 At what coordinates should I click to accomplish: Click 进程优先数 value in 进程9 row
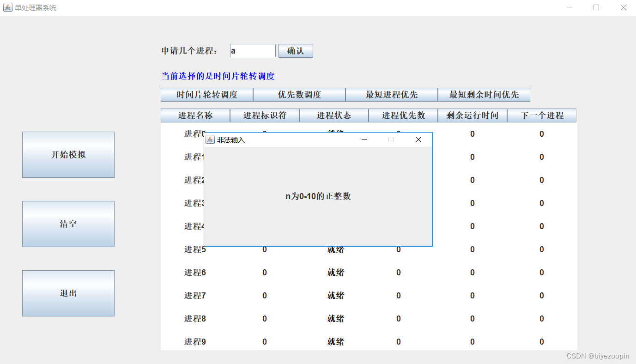pos(399,342)
